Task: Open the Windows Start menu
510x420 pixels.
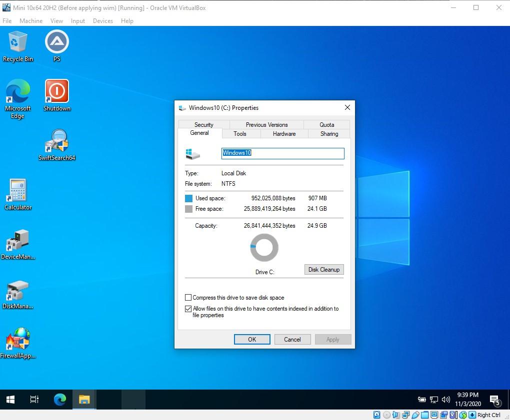Action: click(x=10, y=399)
